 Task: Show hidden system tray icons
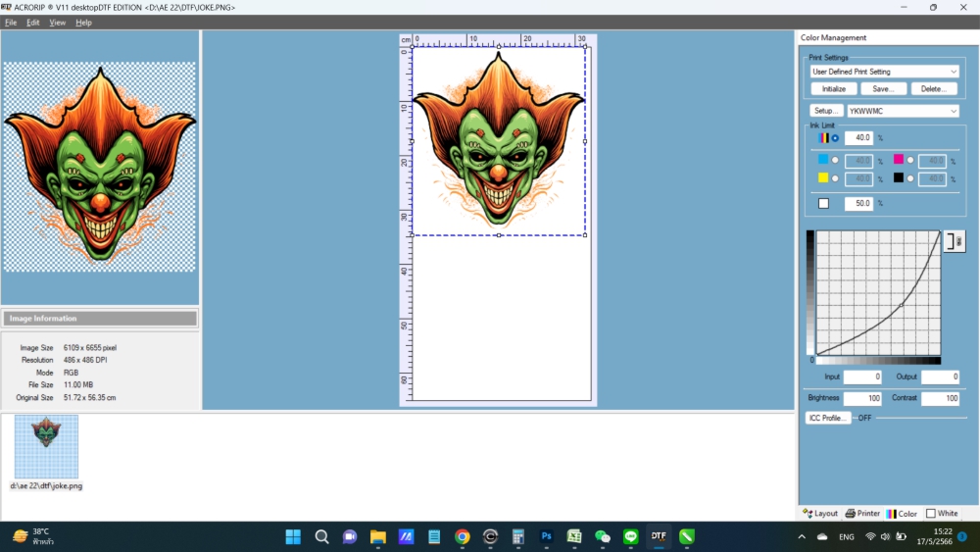click(802, 536)
